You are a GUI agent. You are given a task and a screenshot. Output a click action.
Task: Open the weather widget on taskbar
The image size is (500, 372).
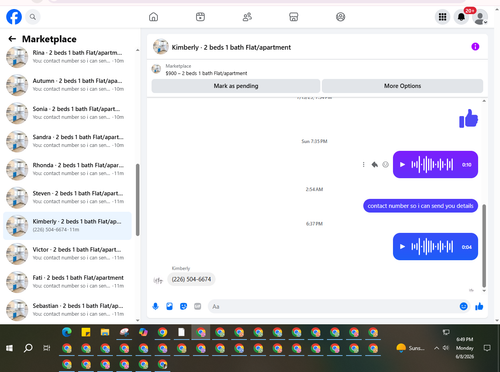click(410, 348)
